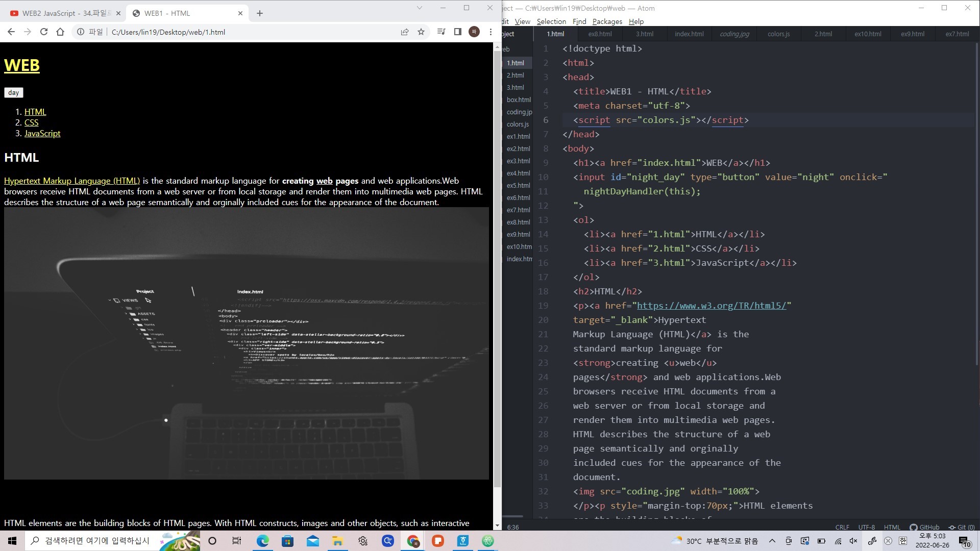
Task: Open Chrome media control icon
Action: click(442, 32)
